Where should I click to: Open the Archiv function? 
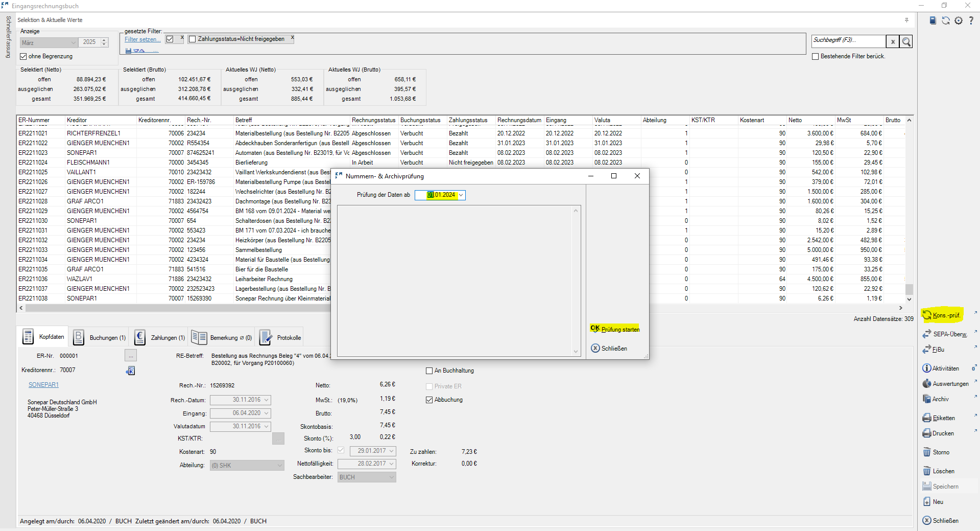click(936, 399)
